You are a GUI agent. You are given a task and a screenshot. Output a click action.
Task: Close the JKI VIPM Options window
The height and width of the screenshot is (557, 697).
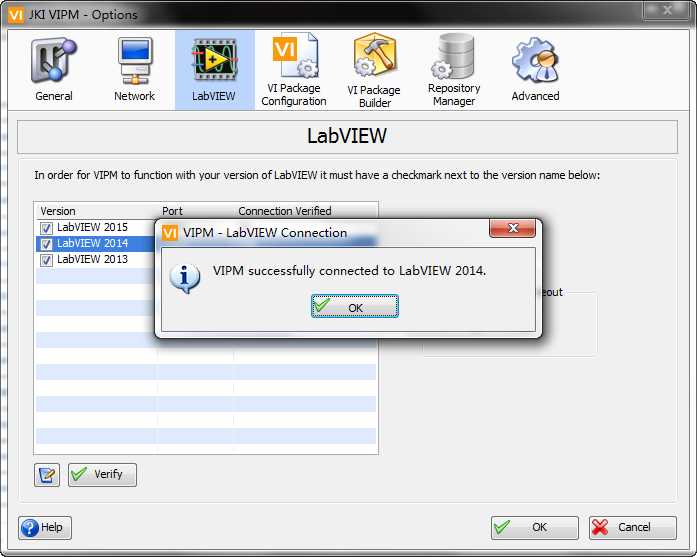(667, 10)
